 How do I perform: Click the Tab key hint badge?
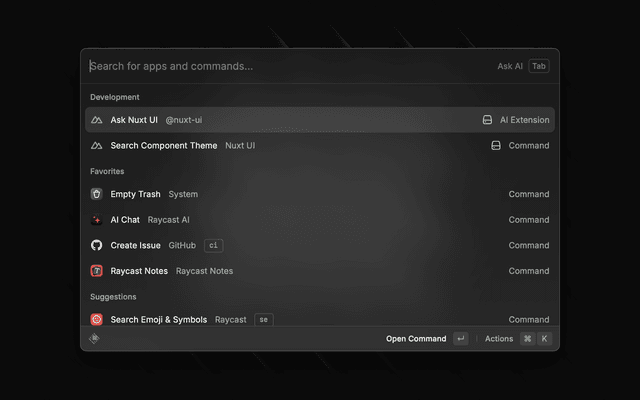[539, 66]
